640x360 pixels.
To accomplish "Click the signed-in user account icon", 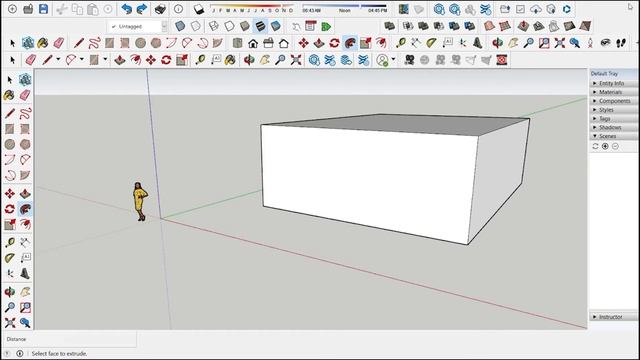I will [382, 60].
